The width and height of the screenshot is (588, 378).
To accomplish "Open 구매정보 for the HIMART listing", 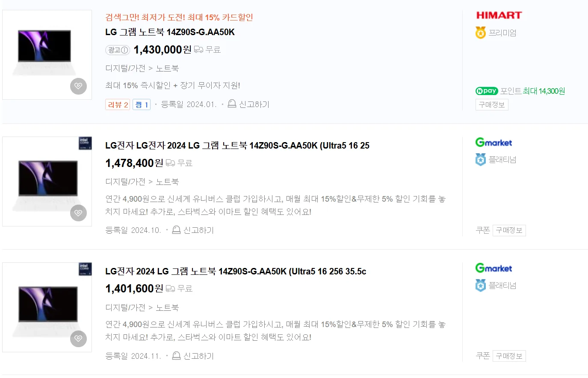I will [492, 105].
